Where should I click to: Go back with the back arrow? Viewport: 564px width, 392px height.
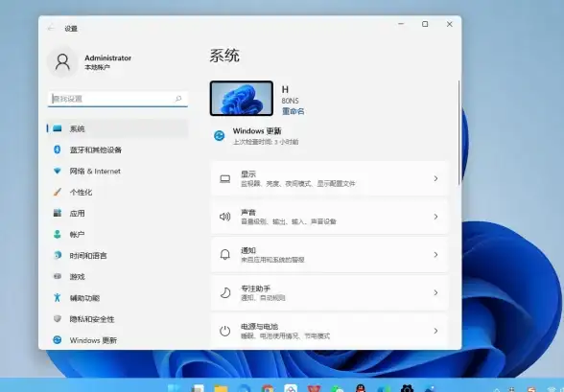pos(51,28)
